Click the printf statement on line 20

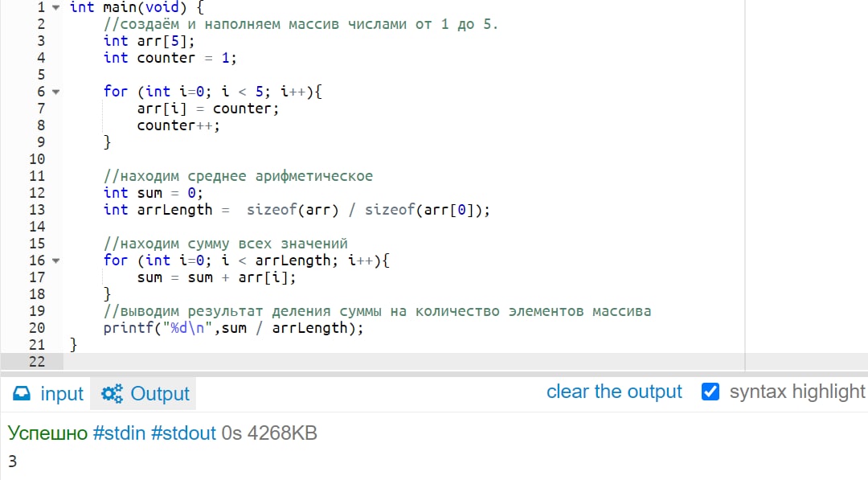point(233,328)
